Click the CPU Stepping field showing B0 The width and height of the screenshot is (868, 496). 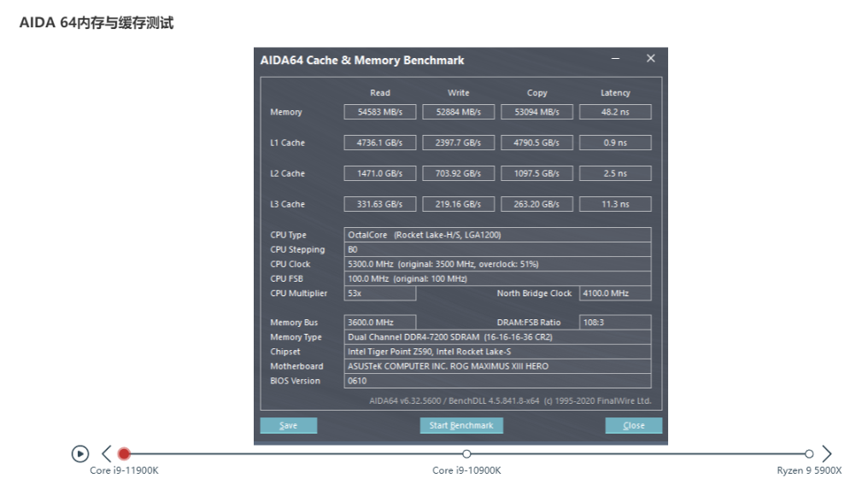pos(498,249)
